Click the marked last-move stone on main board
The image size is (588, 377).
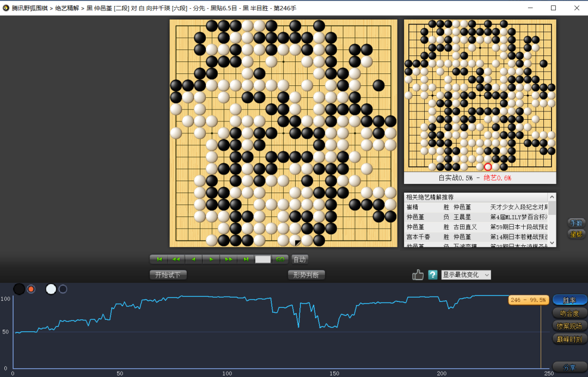click(295, 240)
